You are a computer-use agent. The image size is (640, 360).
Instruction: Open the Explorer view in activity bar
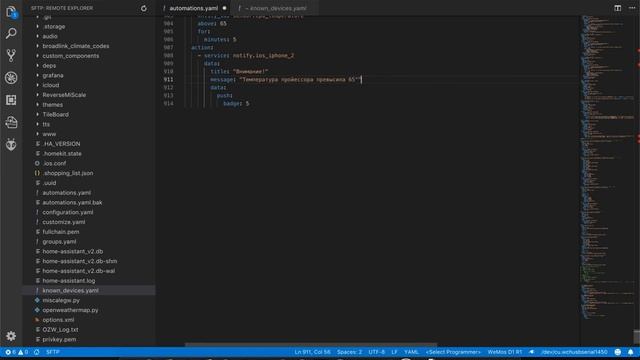[x=11, y=12]
